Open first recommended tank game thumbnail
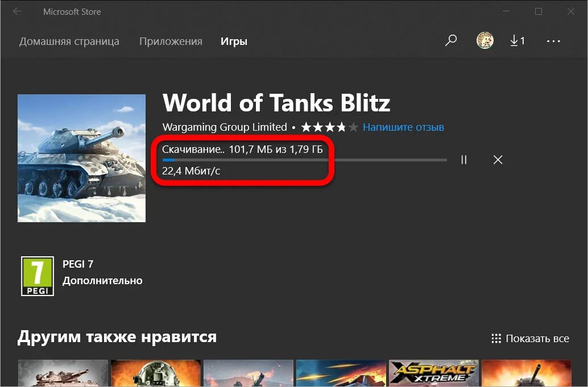 [x=63, y=373]
